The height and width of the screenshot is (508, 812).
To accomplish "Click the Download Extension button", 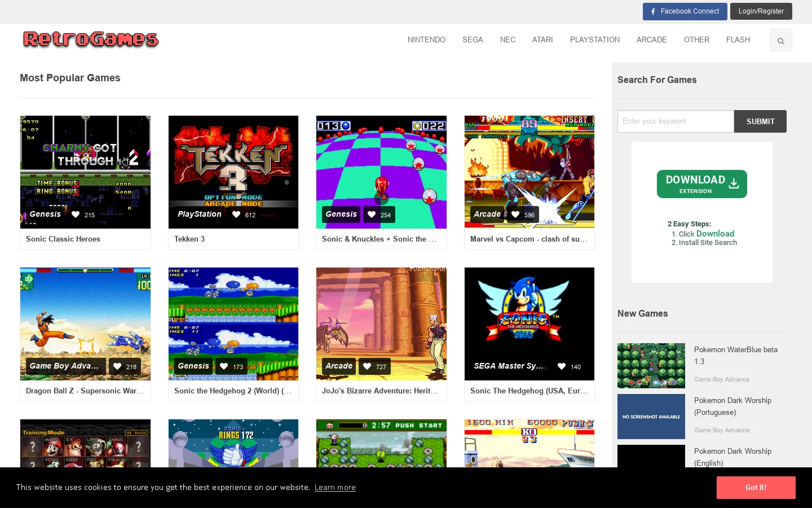I will [702, 184].
